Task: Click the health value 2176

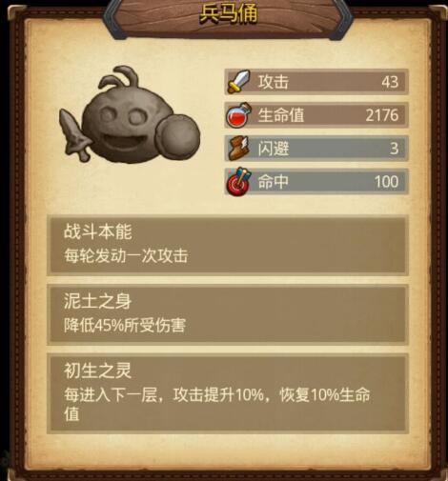Action: pyautogui.click(x=382, y=115)
